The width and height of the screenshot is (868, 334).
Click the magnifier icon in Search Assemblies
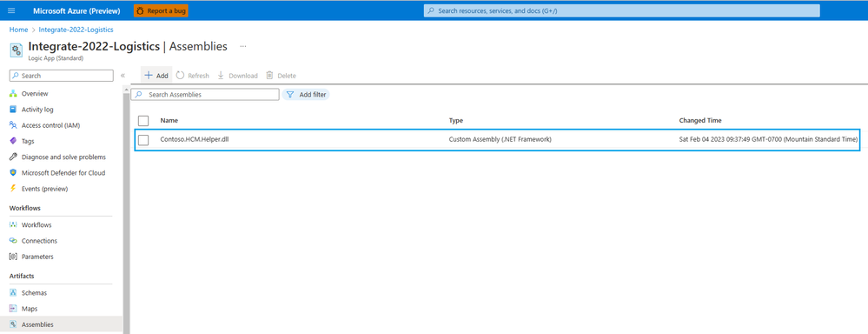(x=139, y=95)
